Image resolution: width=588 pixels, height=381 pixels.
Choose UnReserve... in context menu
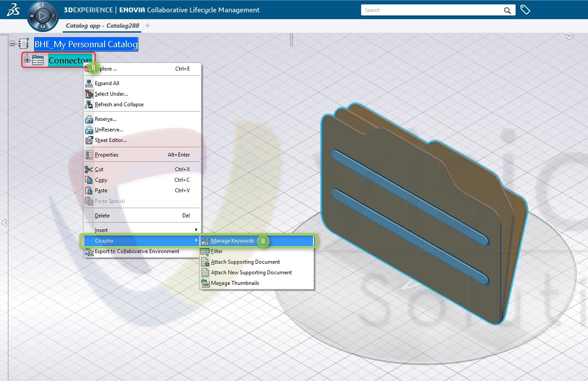pos(142,130)
